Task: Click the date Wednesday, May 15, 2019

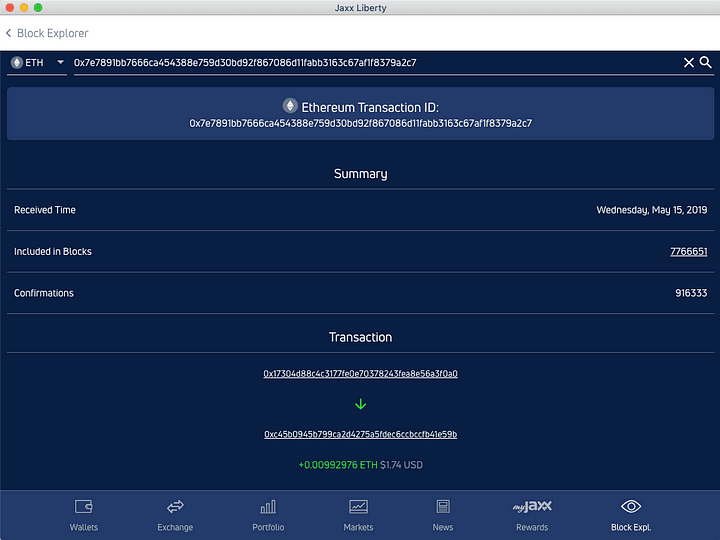Action: [x=652, y=210]
